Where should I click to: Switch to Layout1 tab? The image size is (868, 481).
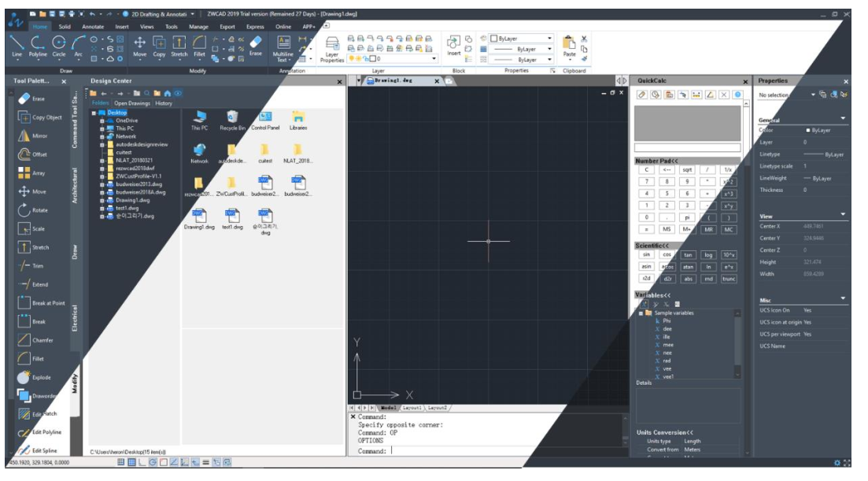(x=412, y=408)
